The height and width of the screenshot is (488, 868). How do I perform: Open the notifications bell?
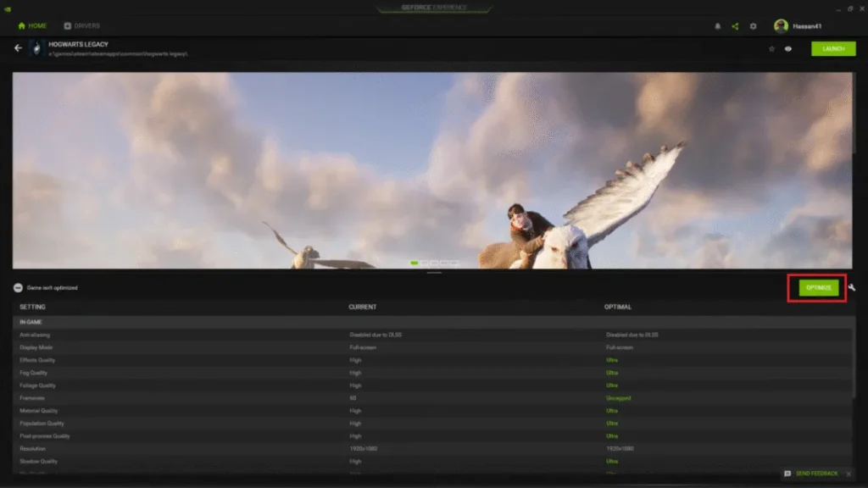718,26
